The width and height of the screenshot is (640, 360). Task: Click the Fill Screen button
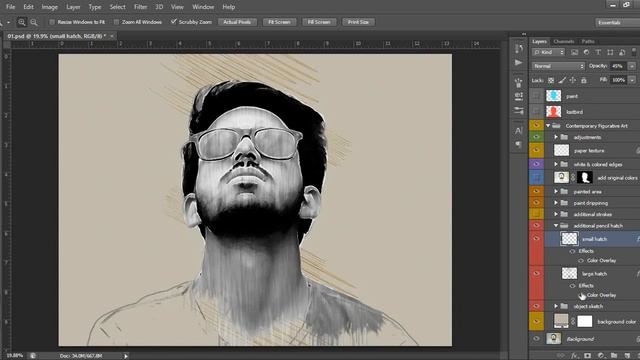click(319, 22)
